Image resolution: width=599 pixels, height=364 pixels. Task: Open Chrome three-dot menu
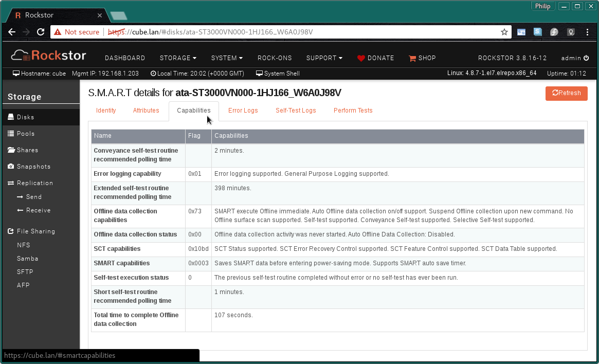(x=587, y=32)
